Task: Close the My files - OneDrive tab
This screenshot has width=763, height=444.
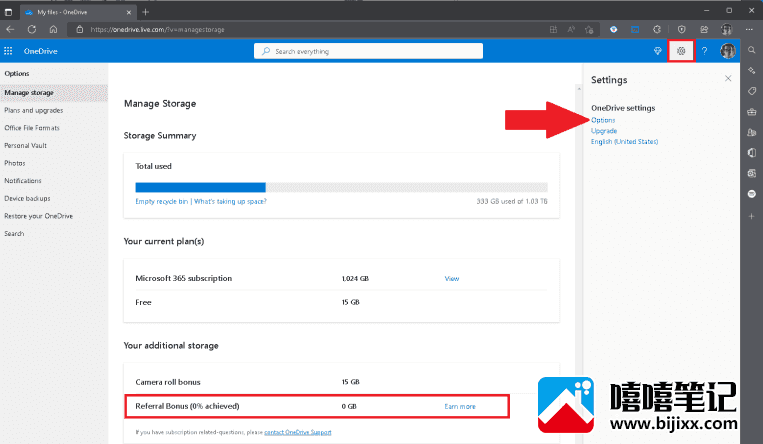Action: coord(128,12)
